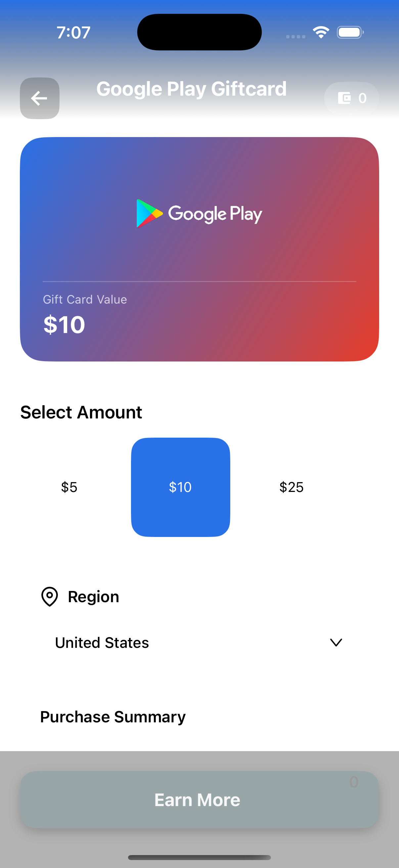Click the Region section label
This screenshot has height=868, width=399.
94,597
